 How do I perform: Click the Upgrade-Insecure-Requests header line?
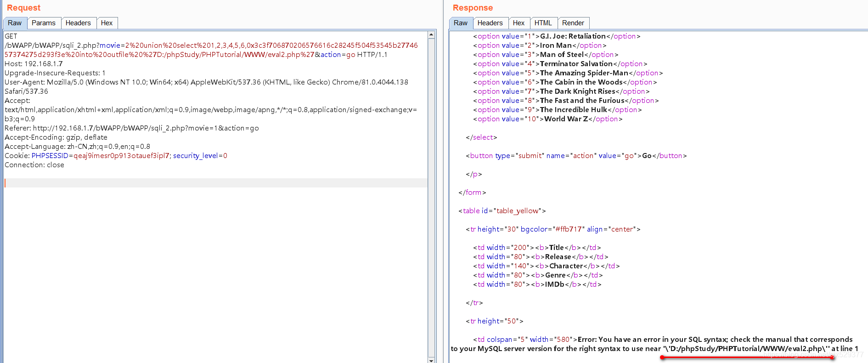55,73
